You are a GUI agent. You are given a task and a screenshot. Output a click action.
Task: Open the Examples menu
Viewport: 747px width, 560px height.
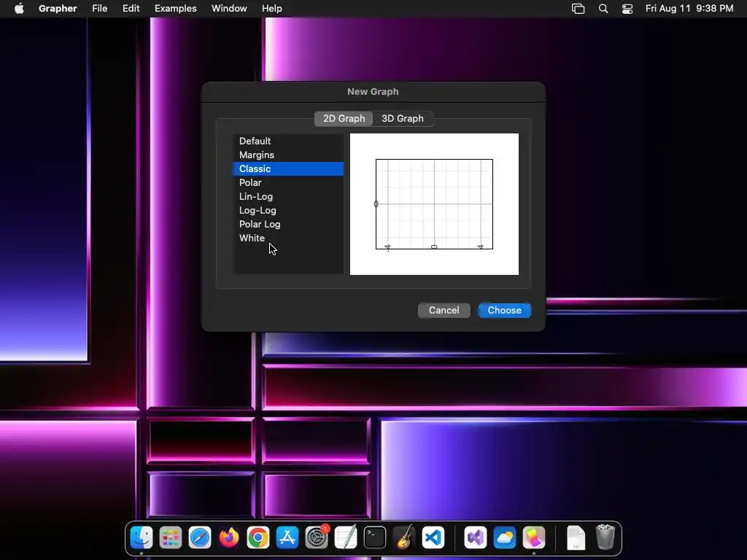[175, 9]
